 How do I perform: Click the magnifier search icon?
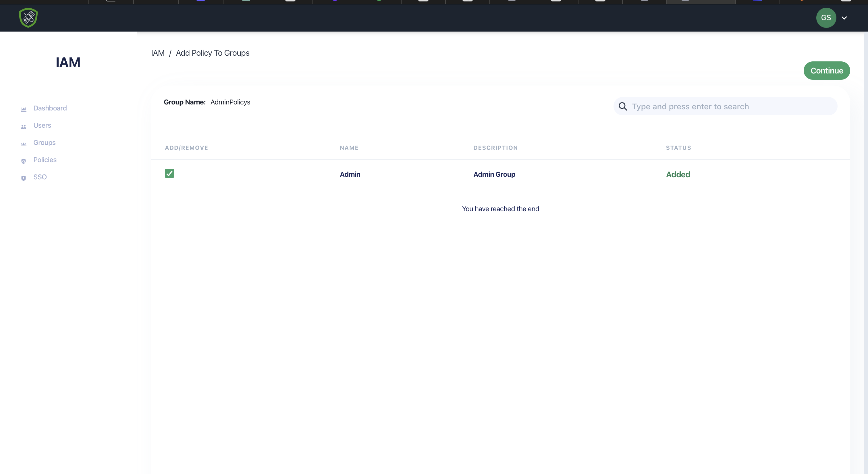tap(623, 107)
